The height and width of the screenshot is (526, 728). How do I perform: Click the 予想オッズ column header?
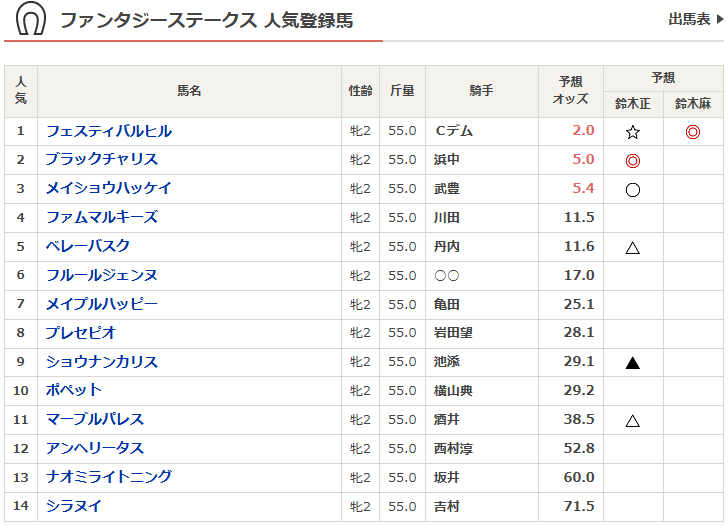571,90
